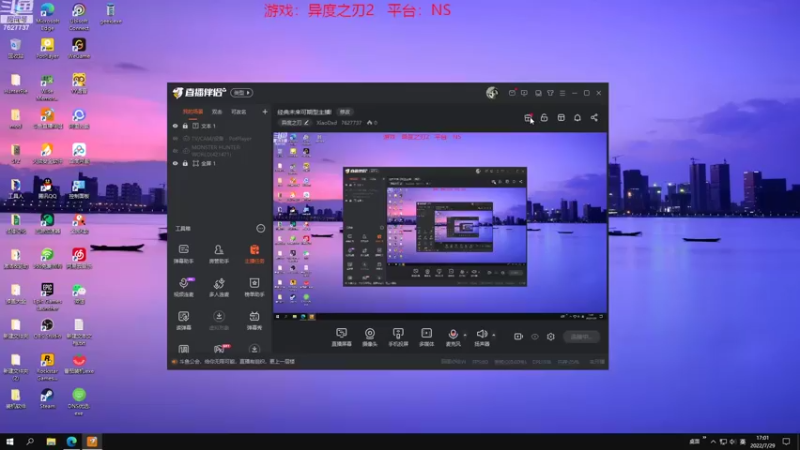Select the 文本 1 source row
The height and width of the screenshot is (450, 800).
tap(220, 126)
